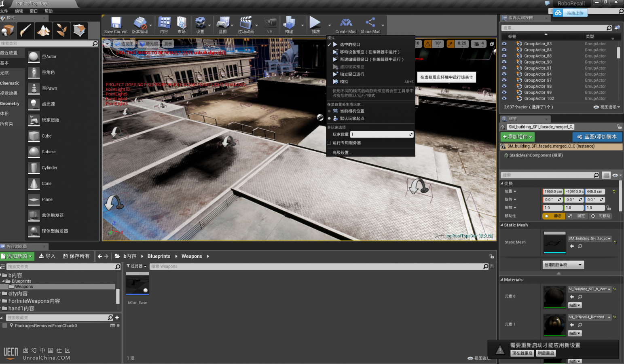Viewport: 624px width, 364px height.
Task: Open the 添加新项 dropdown in content browser
Action: [x=17, y=256]
